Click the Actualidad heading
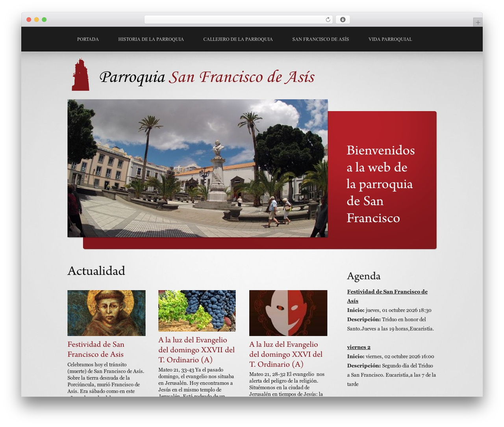504x427 pixels. tap(96, 271)
